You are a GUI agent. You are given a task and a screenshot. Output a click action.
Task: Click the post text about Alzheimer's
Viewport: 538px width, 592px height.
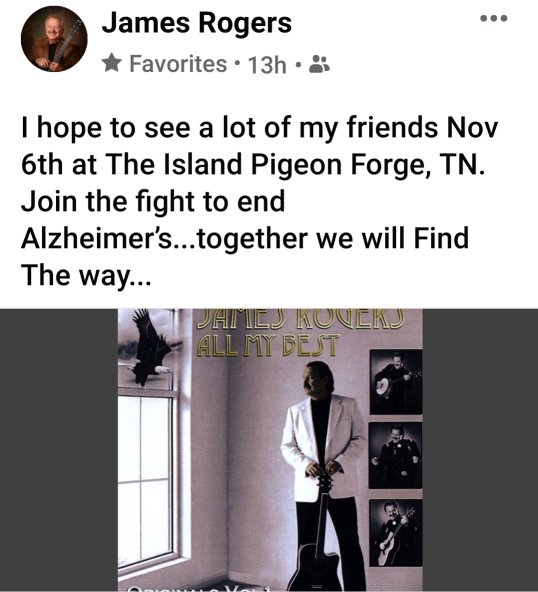[x=259, y=202]
